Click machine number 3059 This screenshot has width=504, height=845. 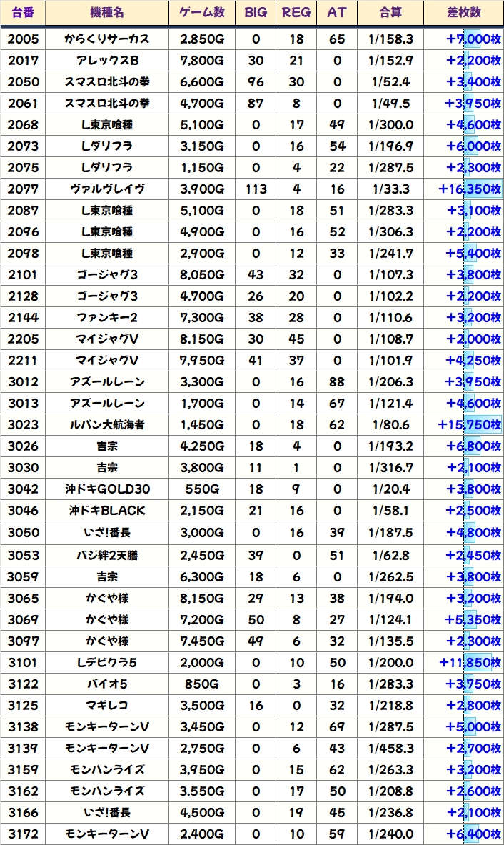click(x=23, y=576)
